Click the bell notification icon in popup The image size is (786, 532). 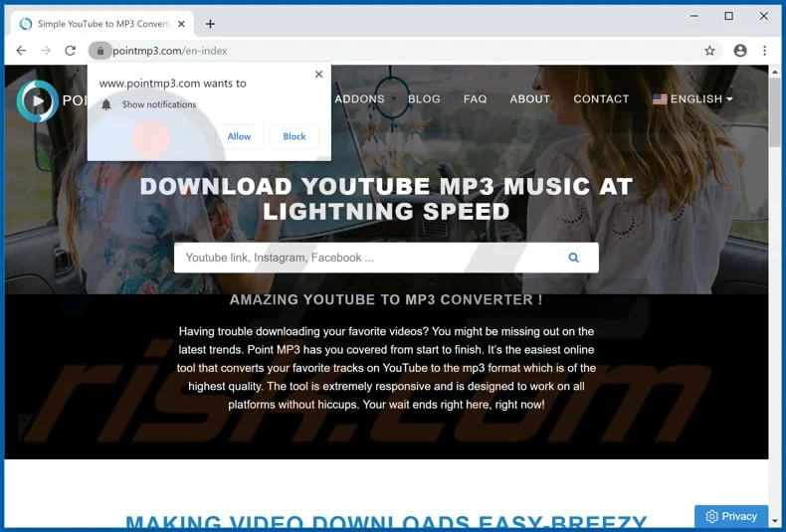(106, 104)
